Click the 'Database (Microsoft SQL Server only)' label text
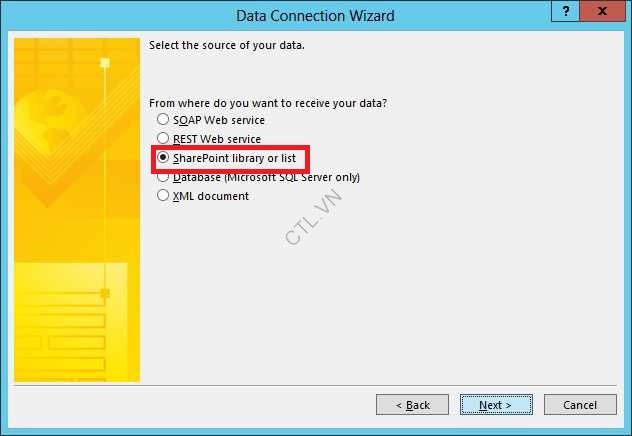632x436 pixels. click(266, 177)
